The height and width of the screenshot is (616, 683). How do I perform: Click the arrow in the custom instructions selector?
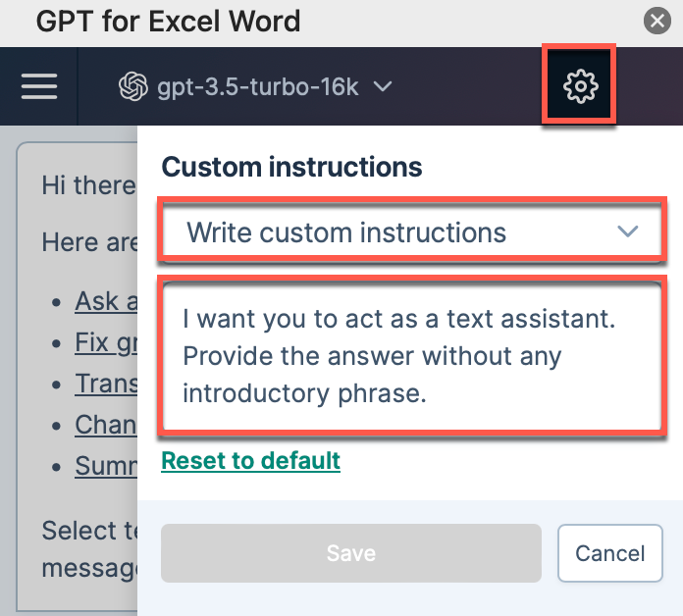pos(628,231)
